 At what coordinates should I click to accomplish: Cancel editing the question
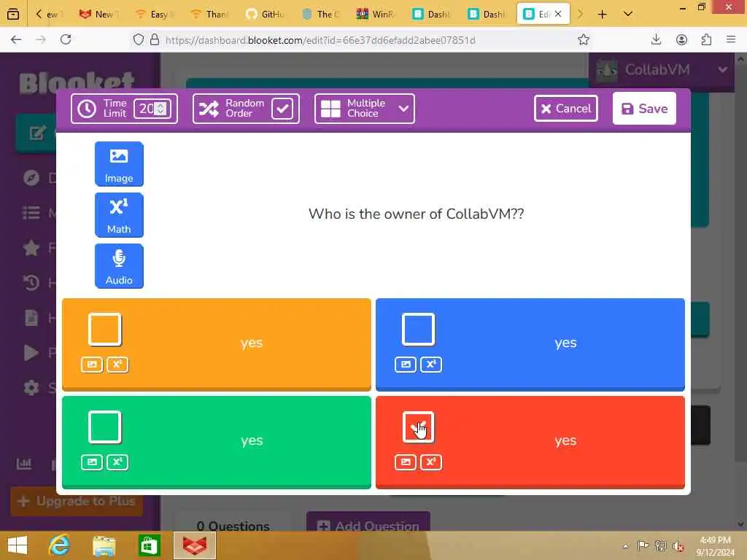(565, 109)
